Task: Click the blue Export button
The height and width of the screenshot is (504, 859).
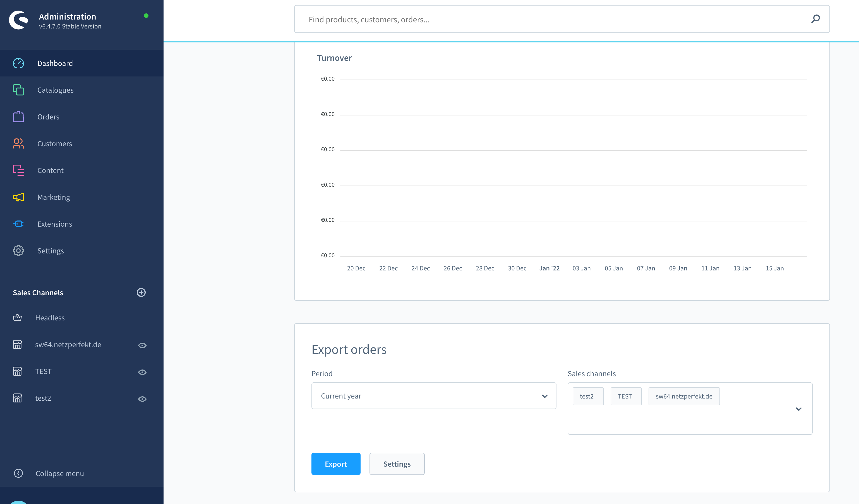Action: (x=336, y=464)
